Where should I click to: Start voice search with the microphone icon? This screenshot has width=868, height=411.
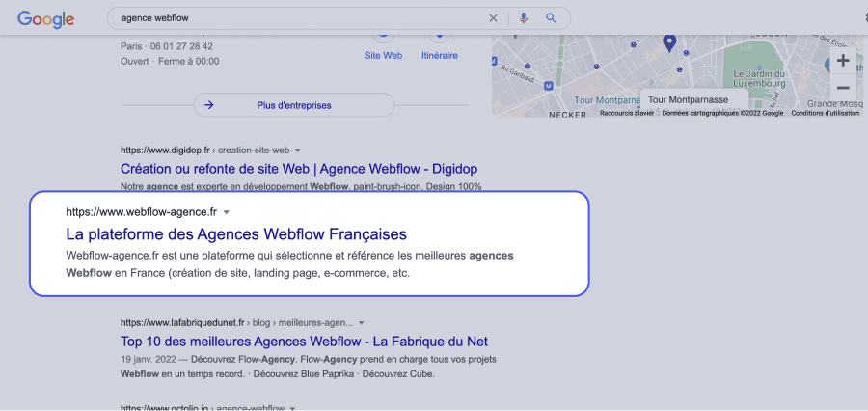pyautogui.click(x=523, y=18)
